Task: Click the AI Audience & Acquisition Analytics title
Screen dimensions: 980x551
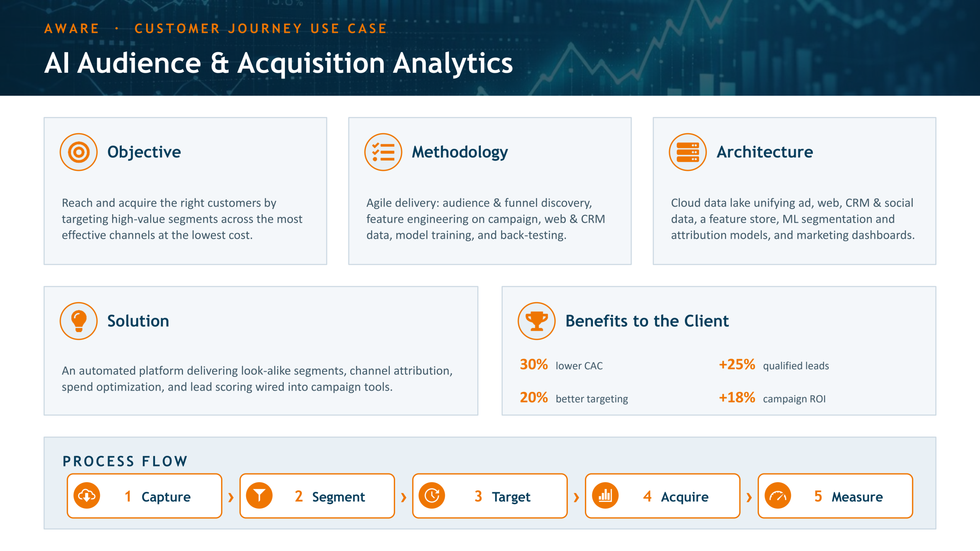Action: [278, 63]
